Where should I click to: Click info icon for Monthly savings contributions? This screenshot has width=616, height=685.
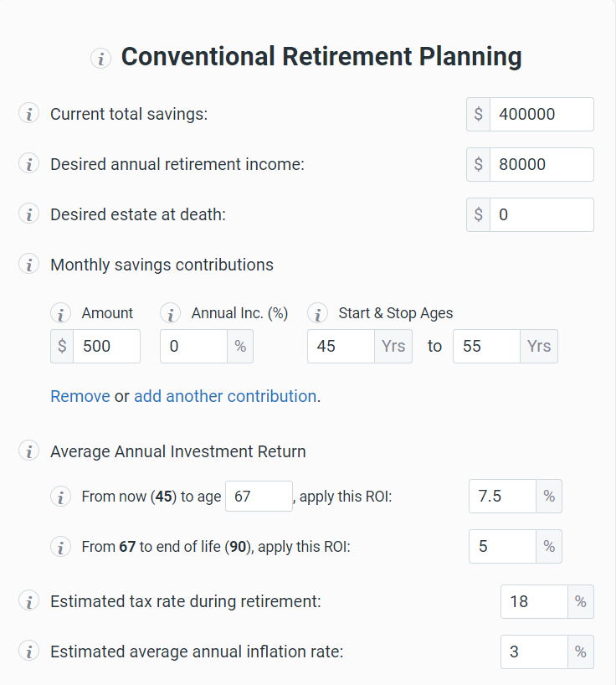pos(28,265)
